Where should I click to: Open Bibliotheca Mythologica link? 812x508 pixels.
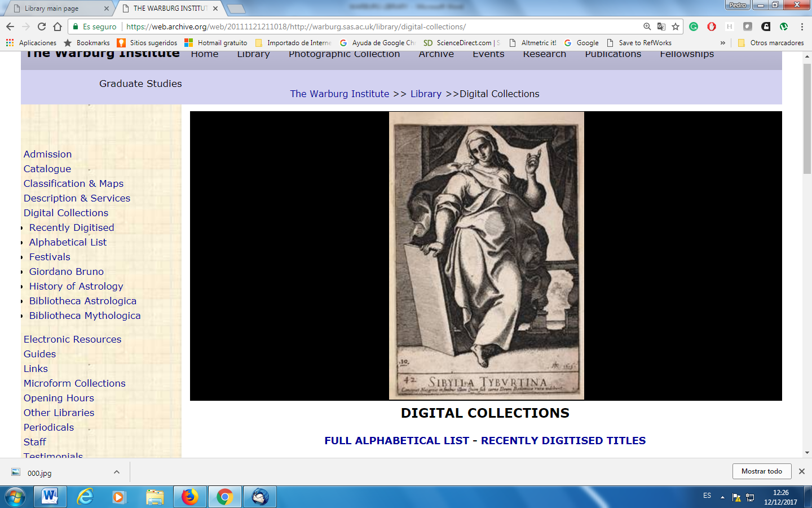[x=85, y=316]
